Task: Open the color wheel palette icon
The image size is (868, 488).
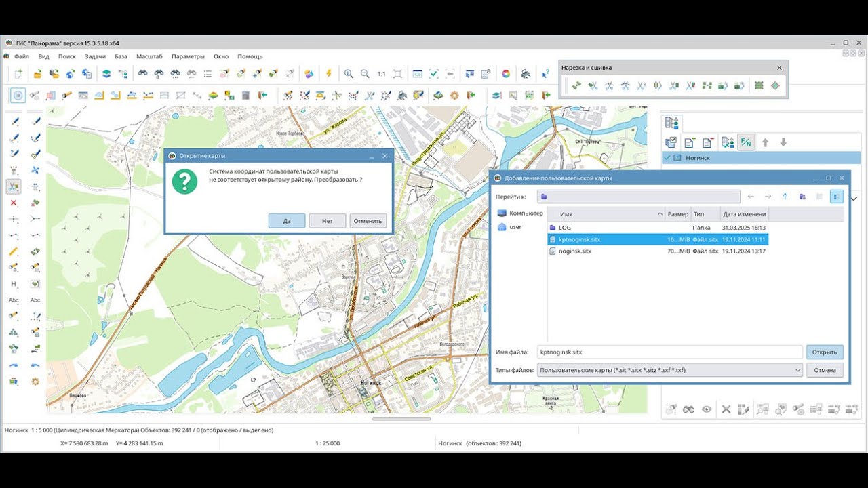Action: point(506,74)
